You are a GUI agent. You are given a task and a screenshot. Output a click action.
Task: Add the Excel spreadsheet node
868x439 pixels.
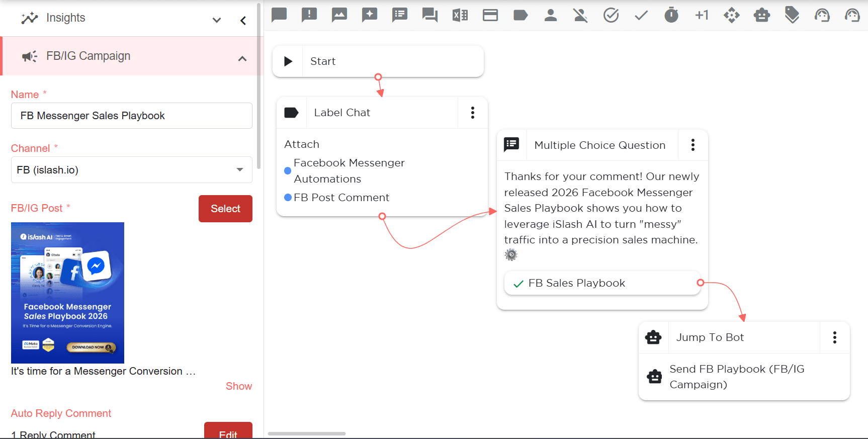460,15
